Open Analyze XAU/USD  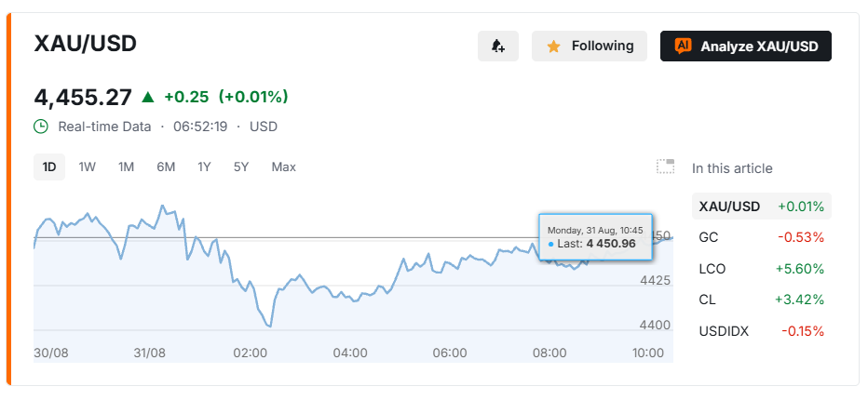tap(746, 46)
